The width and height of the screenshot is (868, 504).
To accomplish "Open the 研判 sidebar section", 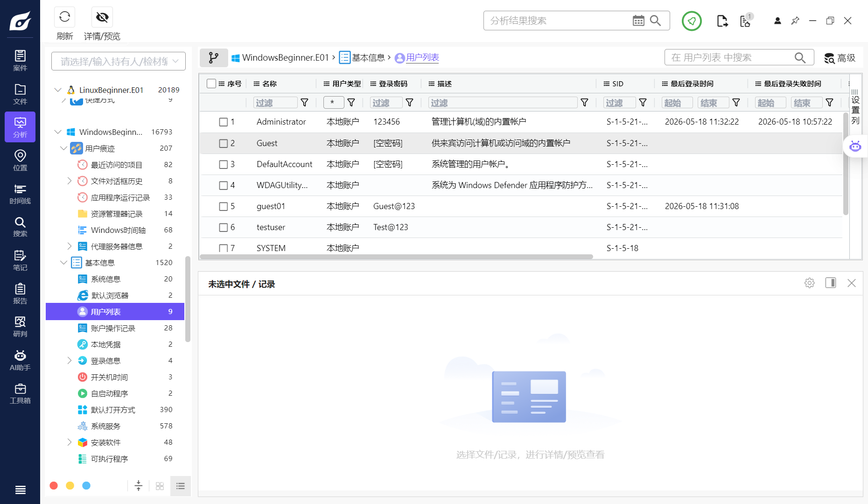I will click(x=20, y=327).
